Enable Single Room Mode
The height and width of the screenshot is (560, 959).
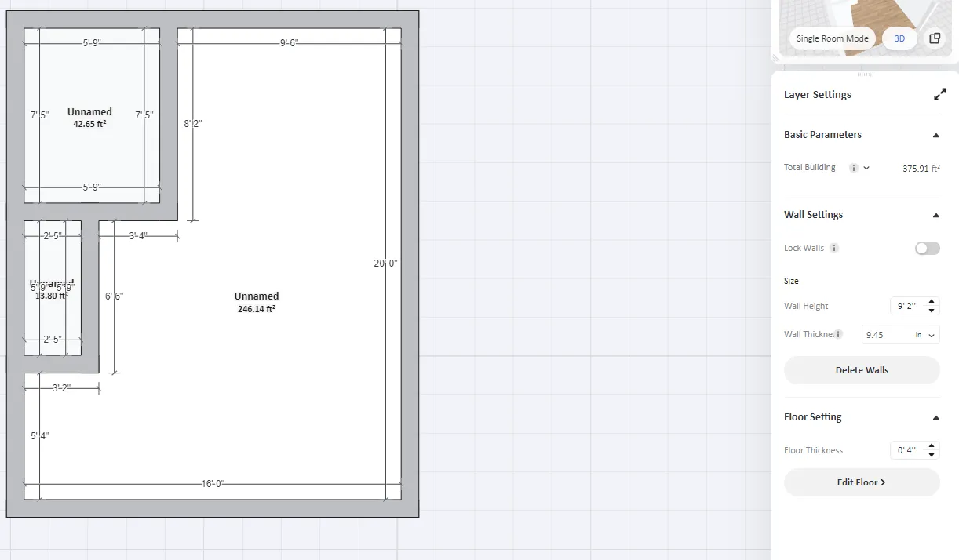click(832, 38)
